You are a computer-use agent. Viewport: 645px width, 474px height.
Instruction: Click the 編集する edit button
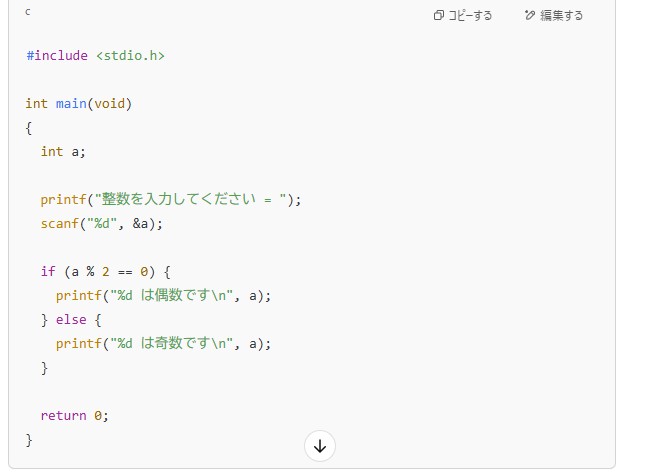pos(554,16)
